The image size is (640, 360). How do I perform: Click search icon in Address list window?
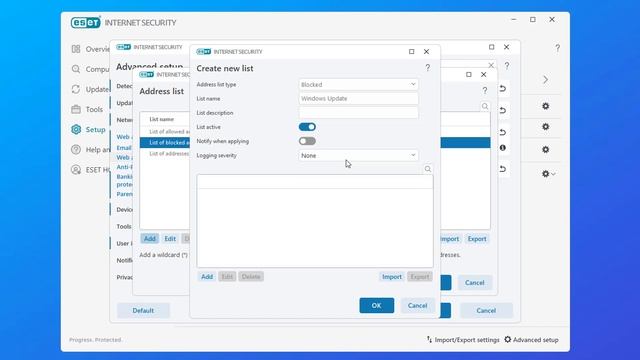click(x=484, y=106)
